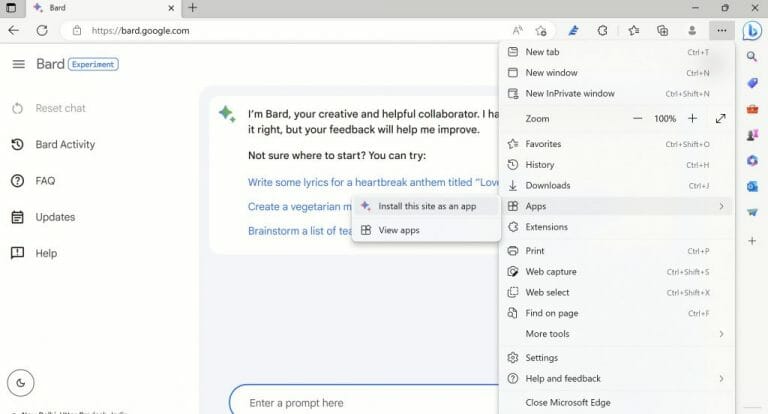Screen dimensions: 768x414
Task: Open sidebar Search icon
Action: pos(752,57)
